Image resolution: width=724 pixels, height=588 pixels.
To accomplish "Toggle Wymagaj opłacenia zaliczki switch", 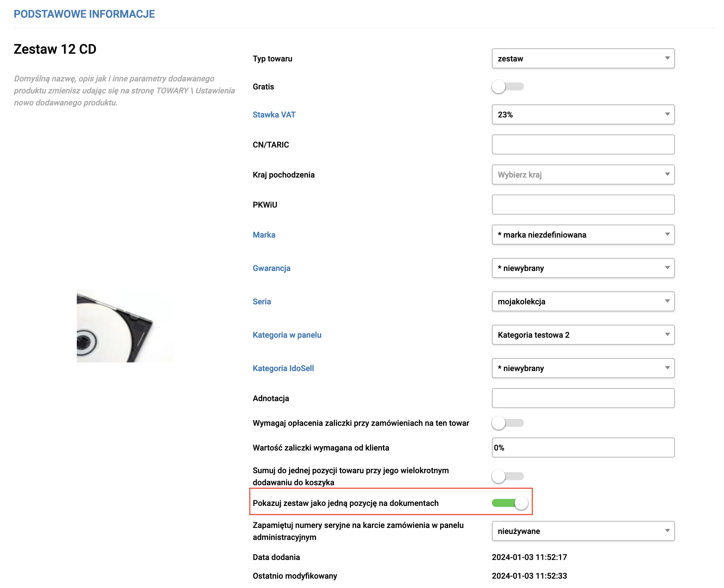I will pyautogui.click(x=507, y=423).
